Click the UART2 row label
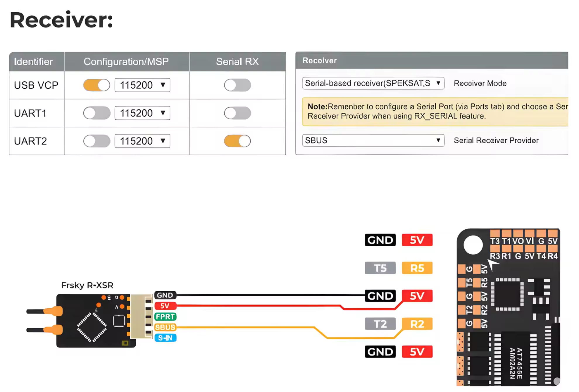579x392 pixels. tap(30, 141)
